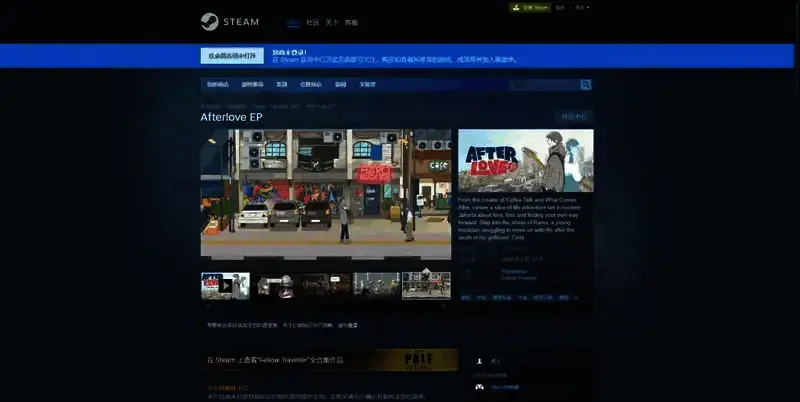This screenshot has height=402, width=800.
Task: Click the controller support gamepad icon
Action: pyautogui.click(x=480, y=386)
